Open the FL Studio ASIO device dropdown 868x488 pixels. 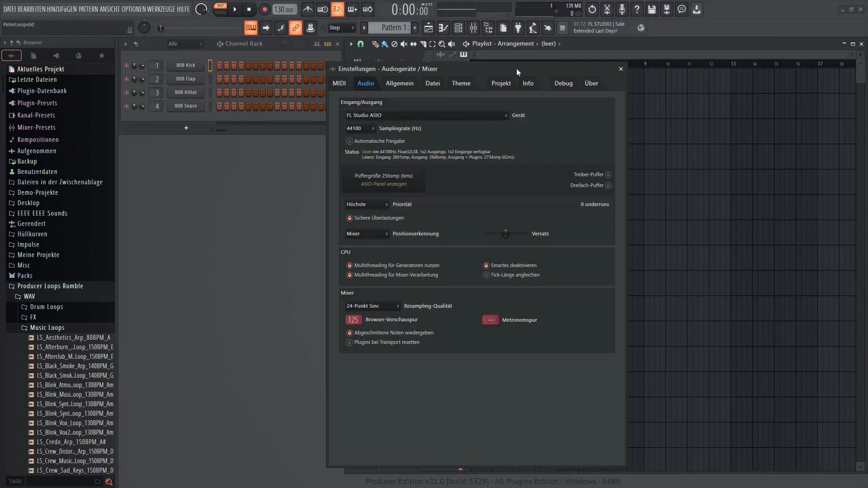coord(427,115)
